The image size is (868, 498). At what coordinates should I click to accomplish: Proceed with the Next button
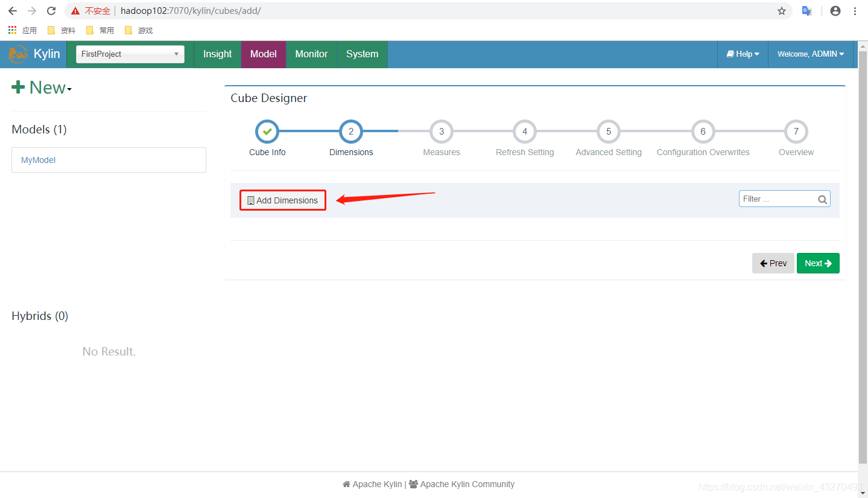coord(818,263)
